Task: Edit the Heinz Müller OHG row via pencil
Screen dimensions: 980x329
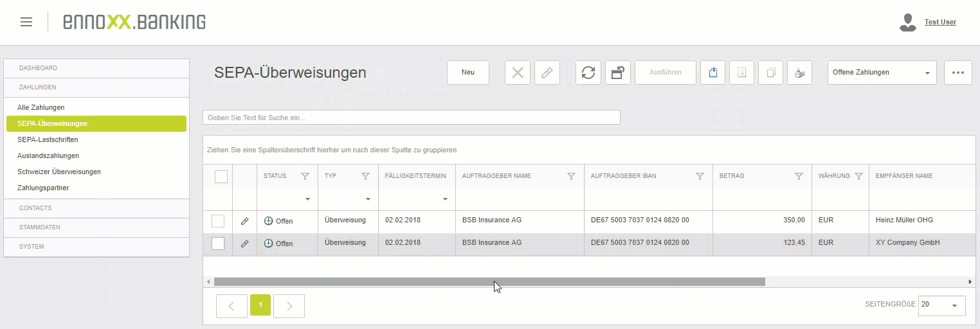Action: click(244, 221)
